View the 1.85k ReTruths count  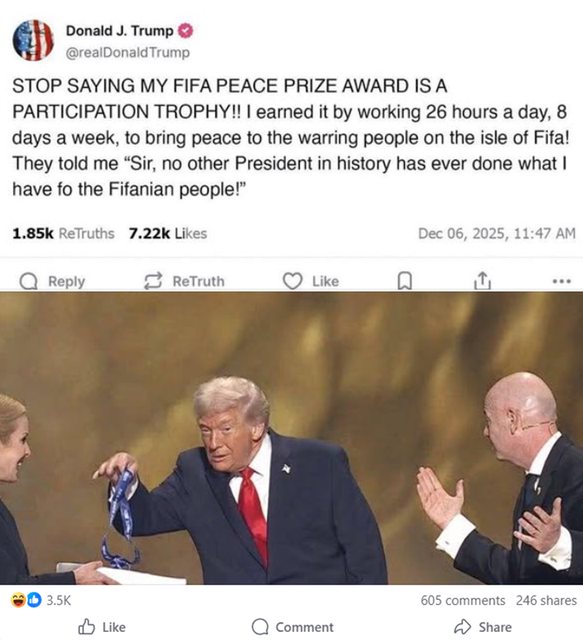tap(63, 233)
